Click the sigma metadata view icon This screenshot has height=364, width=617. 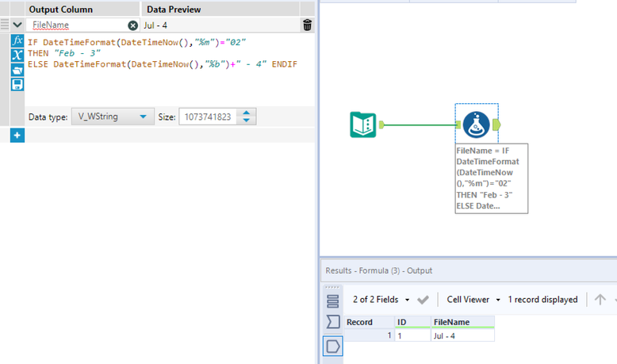(333, 322)
